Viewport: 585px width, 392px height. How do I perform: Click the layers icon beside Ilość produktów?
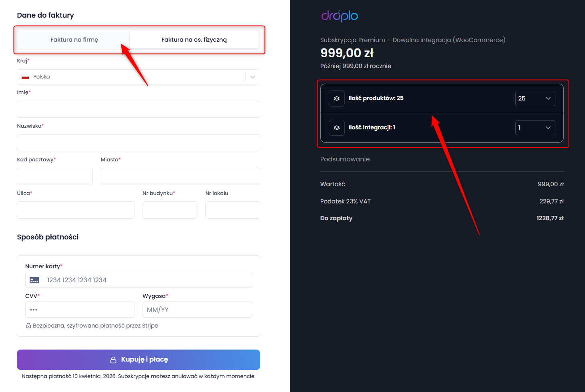[x=337, y=99]
